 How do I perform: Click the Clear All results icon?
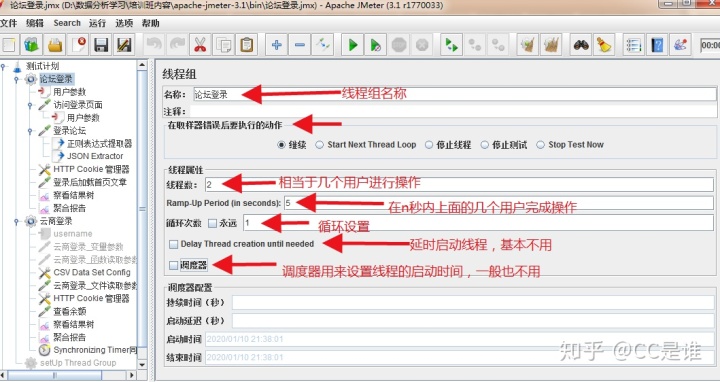click(551, 45)
